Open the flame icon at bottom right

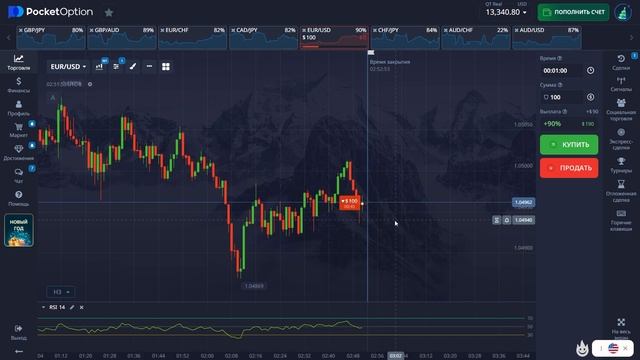click(x=582, y=348)
